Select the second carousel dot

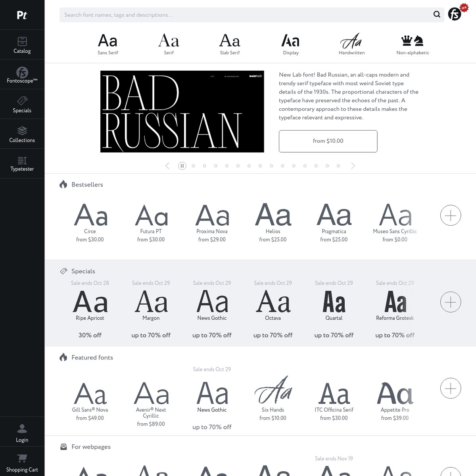pyautogui.click(x=205, y=166)
